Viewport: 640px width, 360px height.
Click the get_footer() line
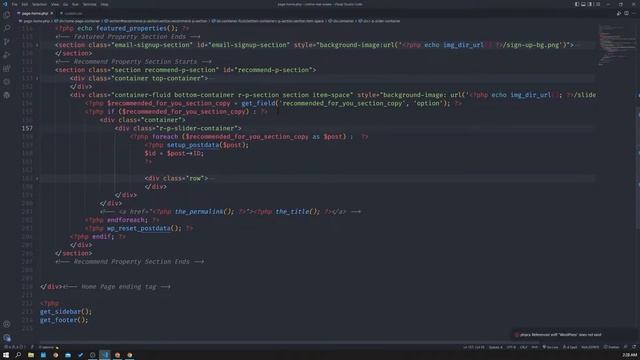(64, 320)
